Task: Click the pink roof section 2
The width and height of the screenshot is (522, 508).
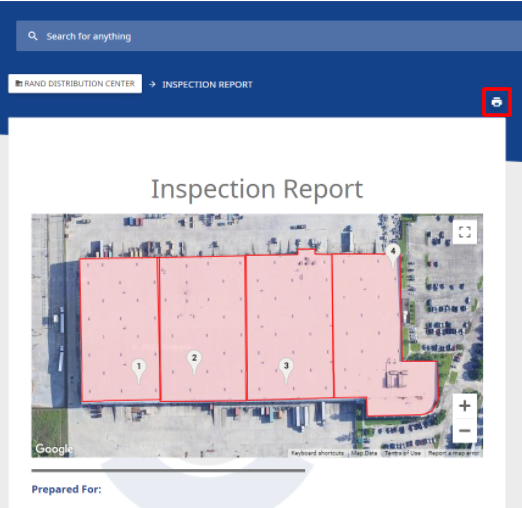Action: (x=202, y=329)
